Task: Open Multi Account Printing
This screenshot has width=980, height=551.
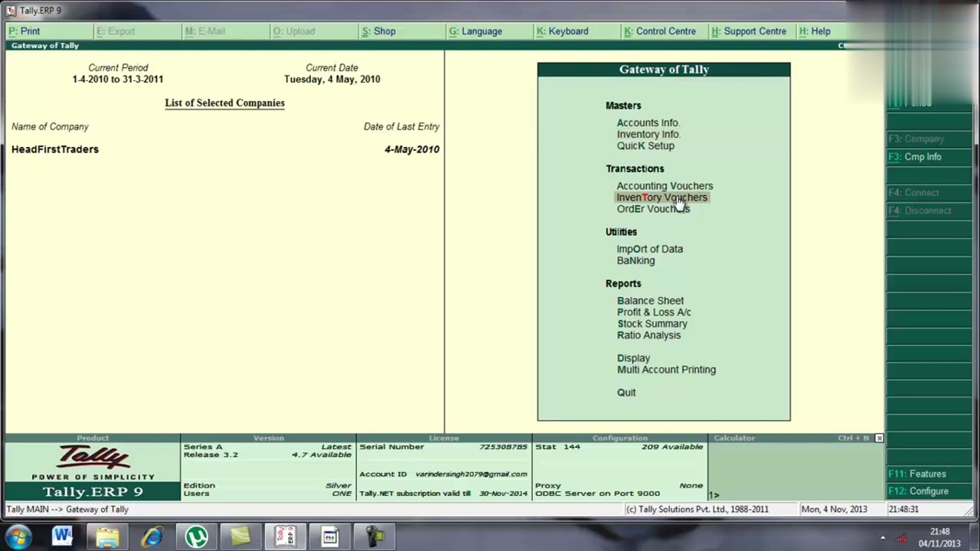Action: click(x=666, y=370)
